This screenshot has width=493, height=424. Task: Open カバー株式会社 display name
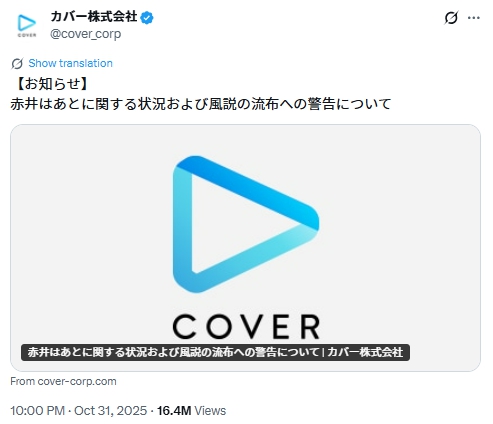pos(94,17)
